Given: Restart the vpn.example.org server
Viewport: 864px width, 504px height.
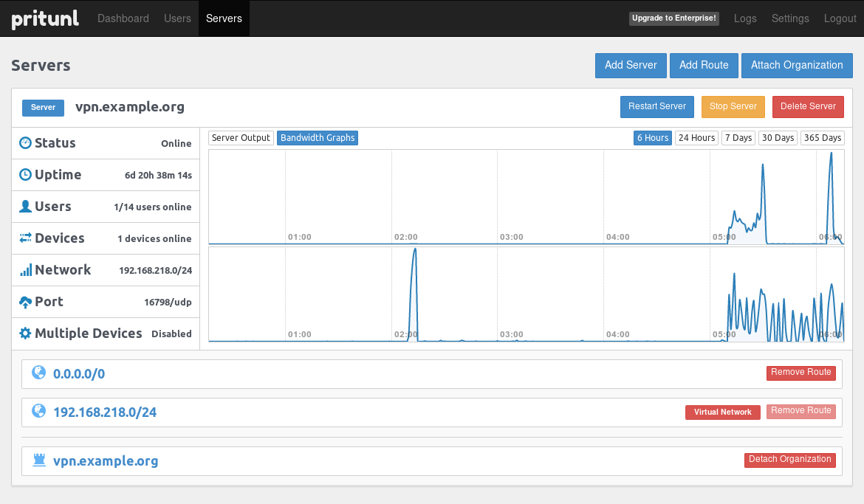Looking at the screenshot, I should [x=656, y=107].
